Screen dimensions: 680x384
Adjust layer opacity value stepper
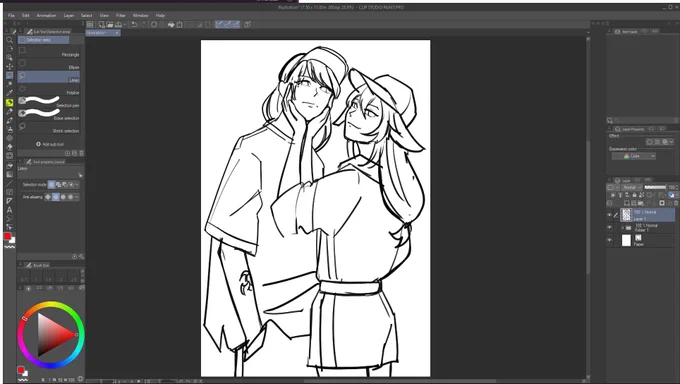coord(677,187)
